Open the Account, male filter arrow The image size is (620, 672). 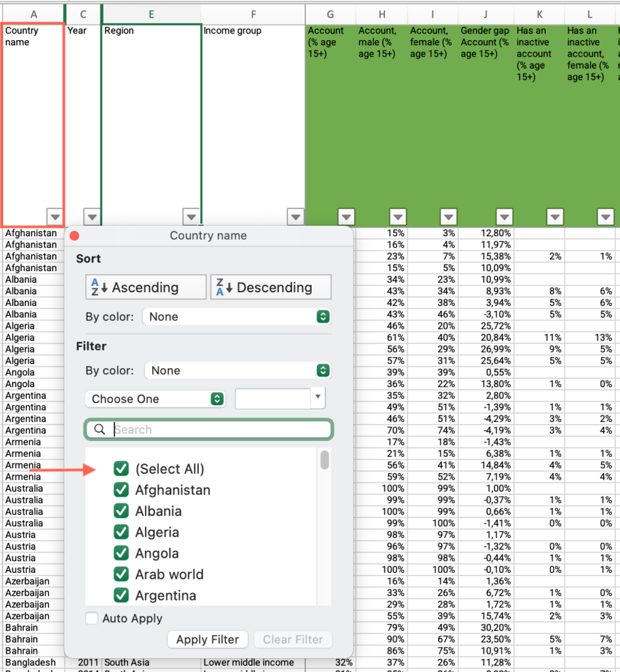[398, 217]
